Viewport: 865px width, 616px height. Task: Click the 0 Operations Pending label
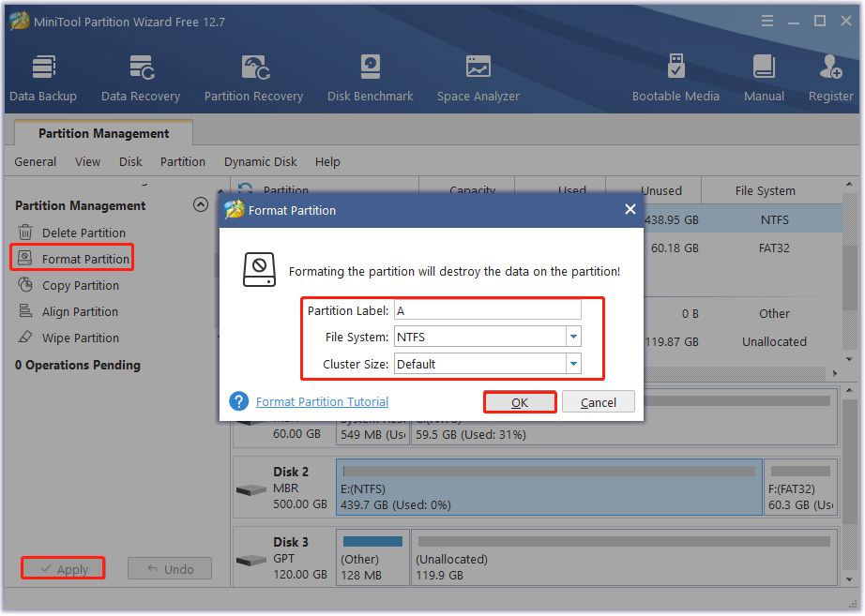(x=78, y=365)
